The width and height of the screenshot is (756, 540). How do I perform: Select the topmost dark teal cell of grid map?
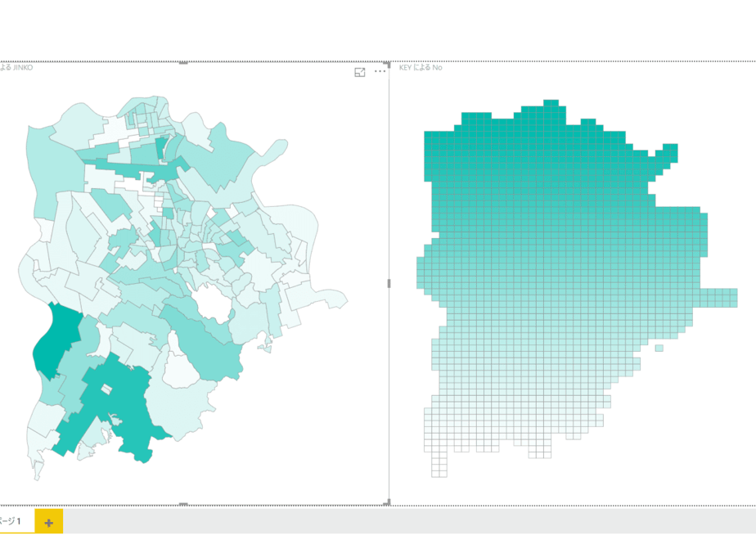551,103
